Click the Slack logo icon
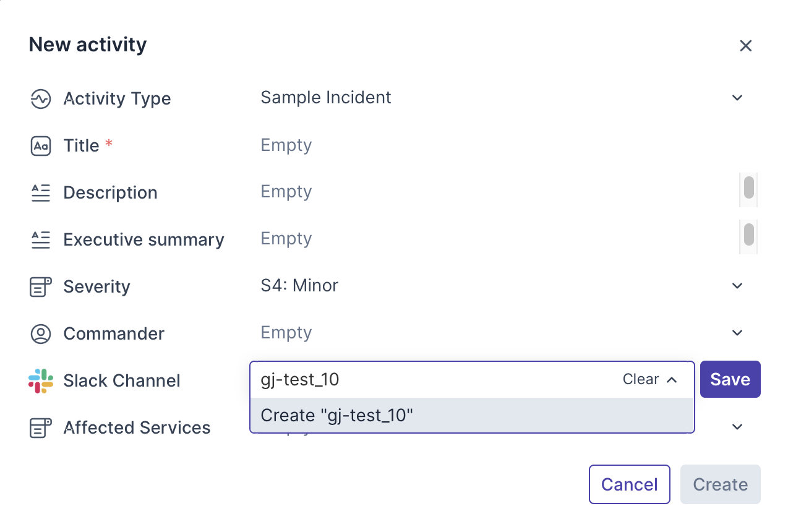The height and width of the screenshot is (532, 788). [41, 381]
